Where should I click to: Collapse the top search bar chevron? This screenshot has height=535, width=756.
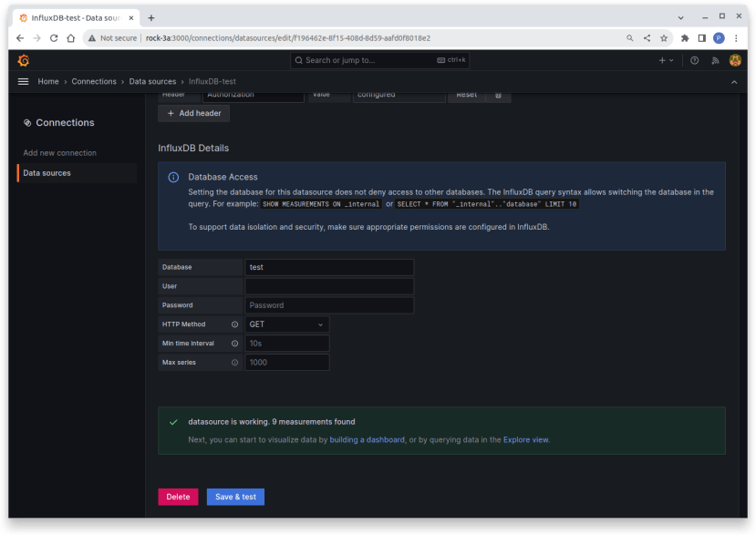734,82
